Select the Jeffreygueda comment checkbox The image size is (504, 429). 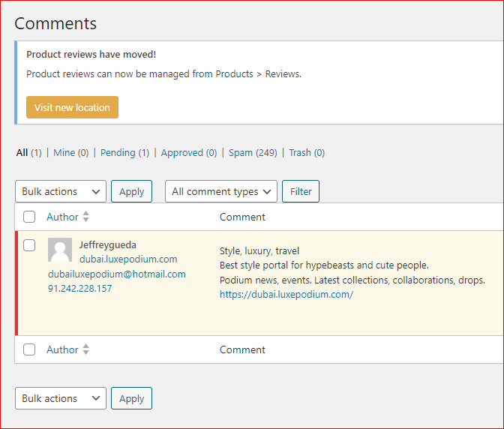click(29, 245)
